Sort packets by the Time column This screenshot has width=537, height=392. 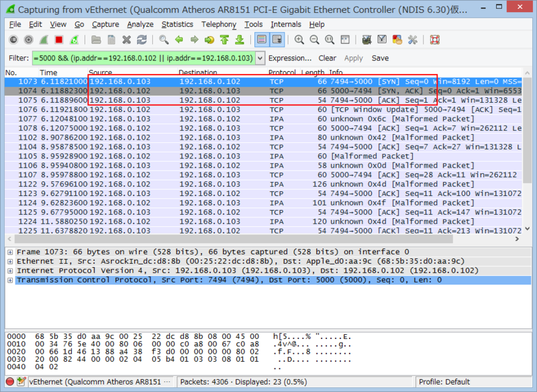click(62, 72)
